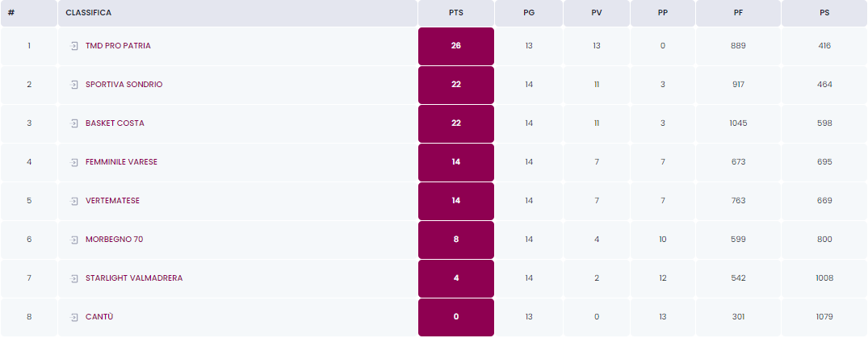Click the 0 points cell for CANTÙ
Viewport: 868px width, 338px height.
(456, 317)
